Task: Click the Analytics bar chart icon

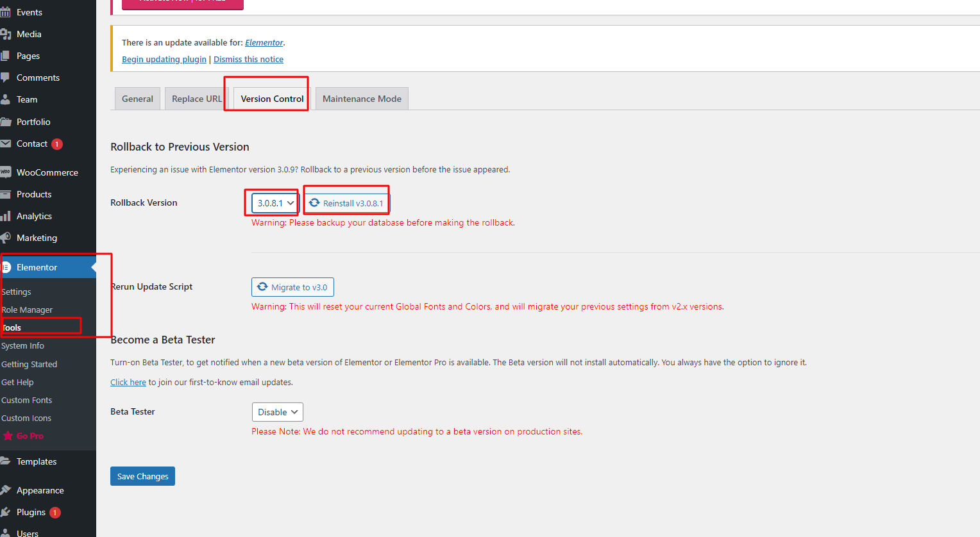Action: click(x=5, y=216)
